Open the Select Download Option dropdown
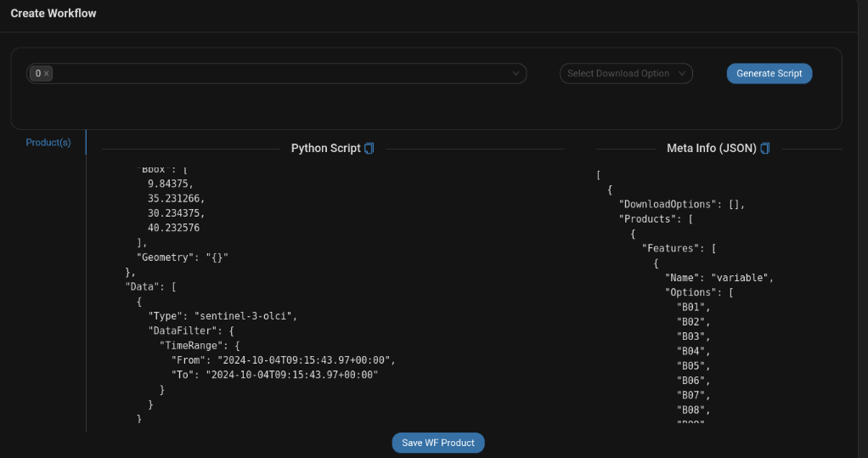868x458 pixels. 626,74
